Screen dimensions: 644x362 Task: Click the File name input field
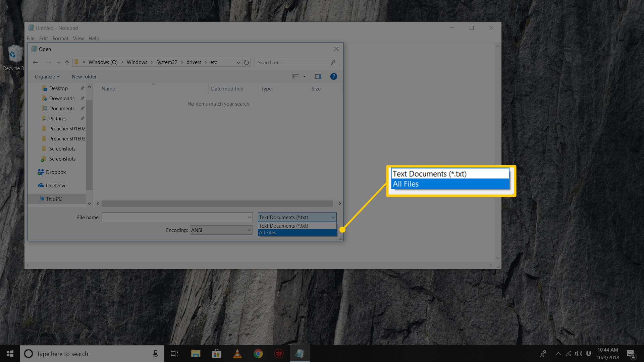pyautogui.click(x=177, y=217)
